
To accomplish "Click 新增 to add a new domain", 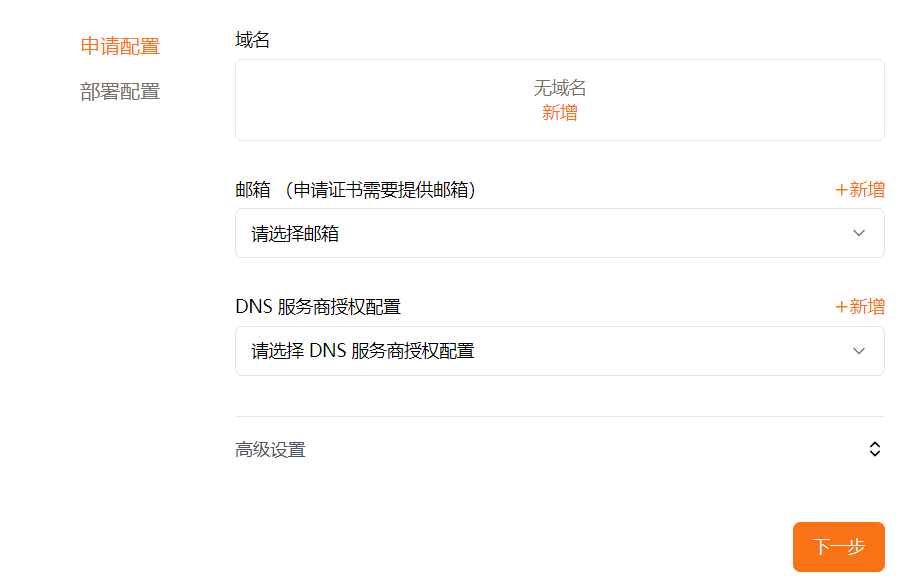I will pyautogui.click(x=560, y=112).
